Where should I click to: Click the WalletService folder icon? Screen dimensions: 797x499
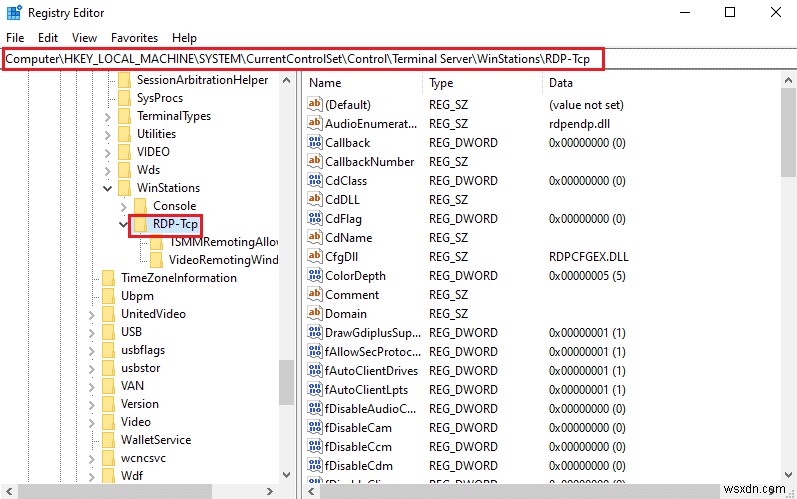pos(108,440)
